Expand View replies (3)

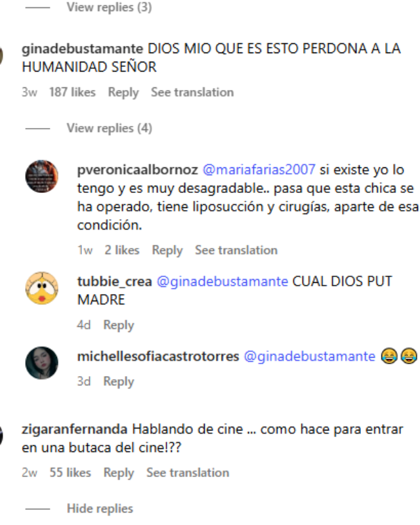pyautogui.click(x=109, y=7)
